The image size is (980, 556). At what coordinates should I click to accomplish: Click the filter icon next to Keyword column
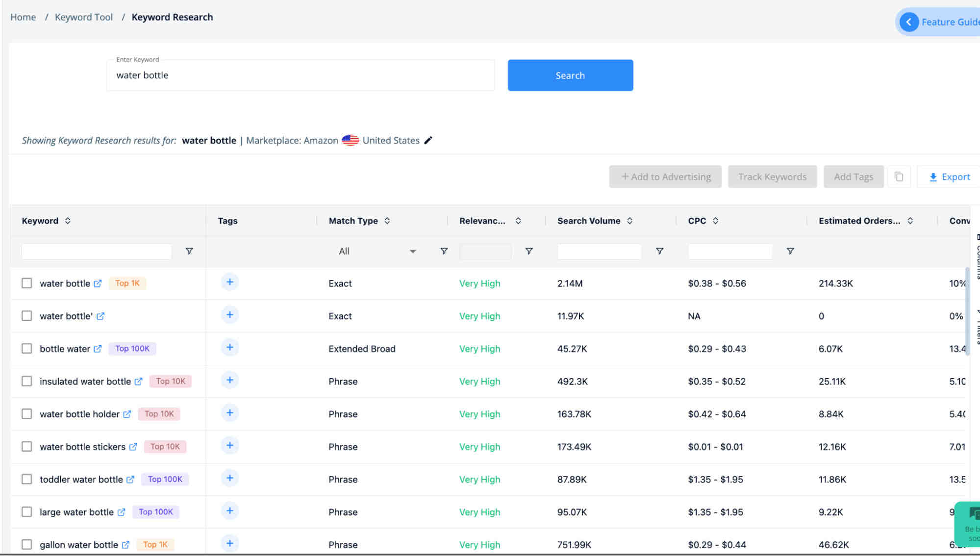click(188, 251)
